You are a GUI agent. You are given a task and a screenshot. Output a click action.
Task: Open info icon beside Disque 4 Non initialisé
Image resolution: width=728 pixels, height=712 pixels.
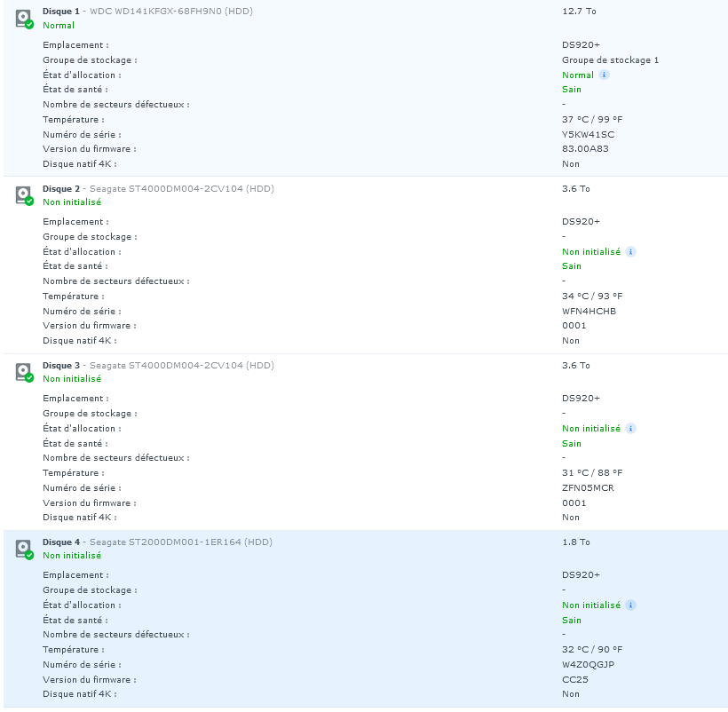630,605
